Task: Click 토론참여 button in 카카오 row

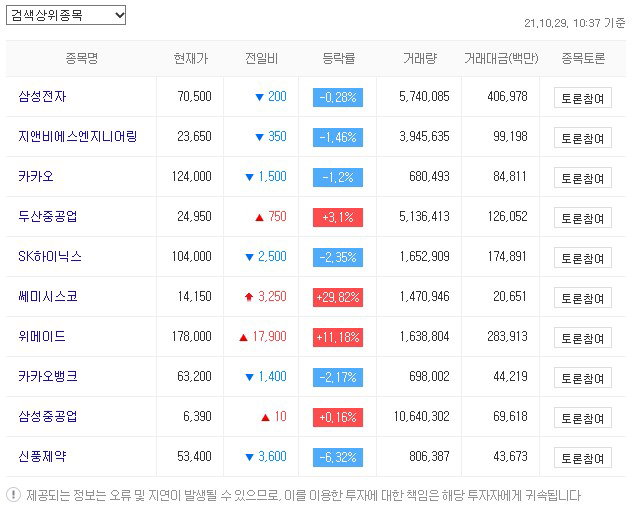Action: click(583, 178)
